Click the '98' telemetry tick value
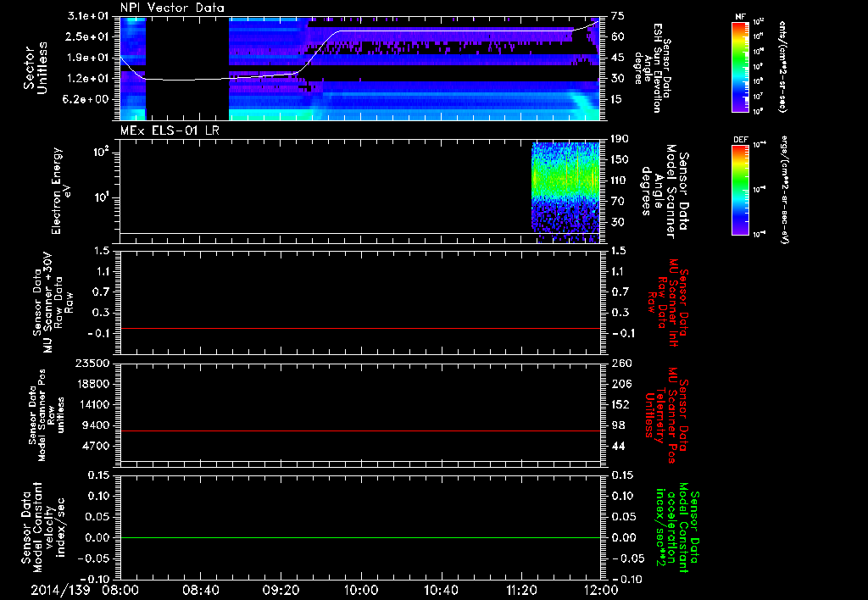Image resolution: width=868 pixels, height=600 pixels. [619, 425]
